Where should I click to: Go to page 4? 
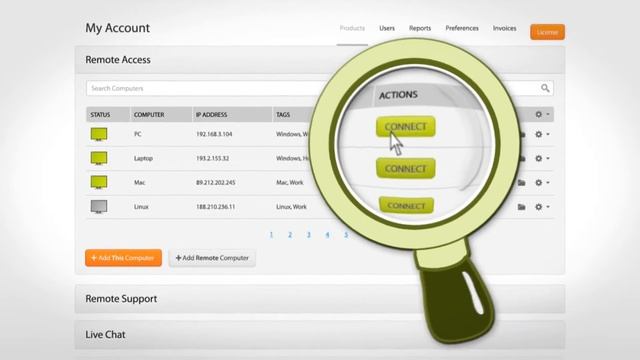click(x=327, y=235)
